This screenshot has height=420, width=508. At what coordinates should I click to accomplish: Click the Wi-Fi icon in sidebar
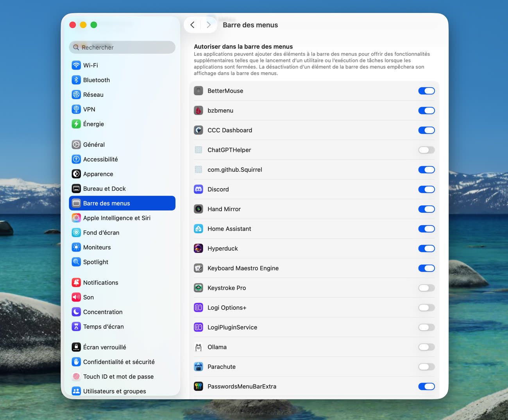click(x=76, y=65)
